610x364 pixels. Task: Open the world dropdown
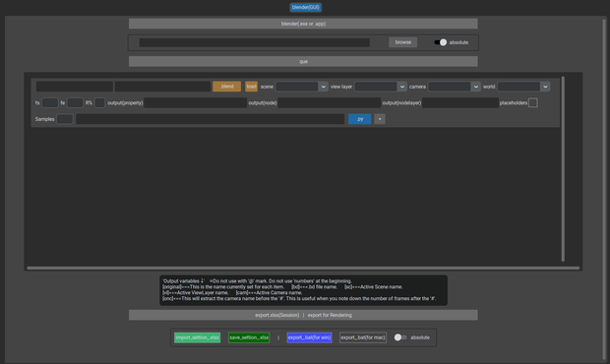tap(523, 87)
